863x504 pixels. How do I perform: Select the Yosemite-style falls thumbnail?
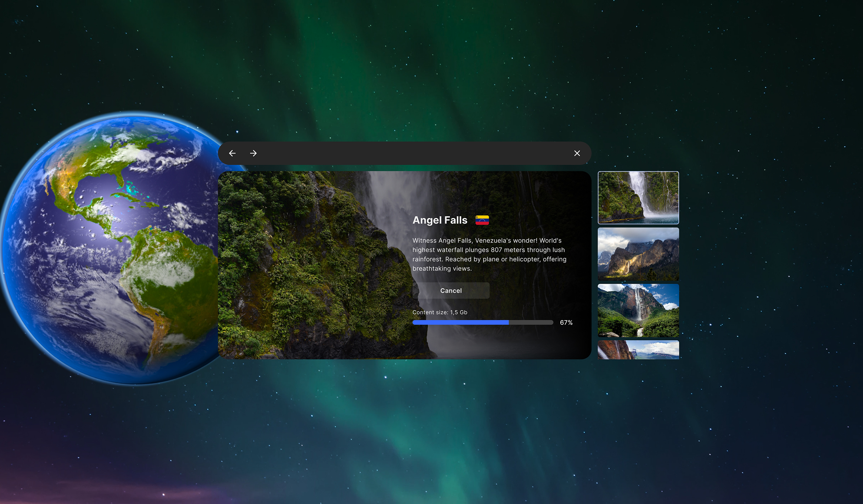tap(638, 254)
